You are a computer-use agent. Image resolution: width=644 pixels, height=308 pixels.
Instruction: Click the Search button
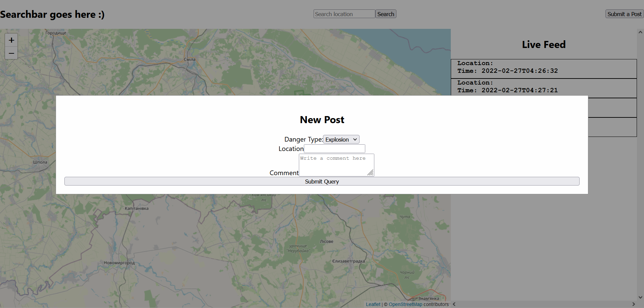pyautogui.click(x=386, y=14)
